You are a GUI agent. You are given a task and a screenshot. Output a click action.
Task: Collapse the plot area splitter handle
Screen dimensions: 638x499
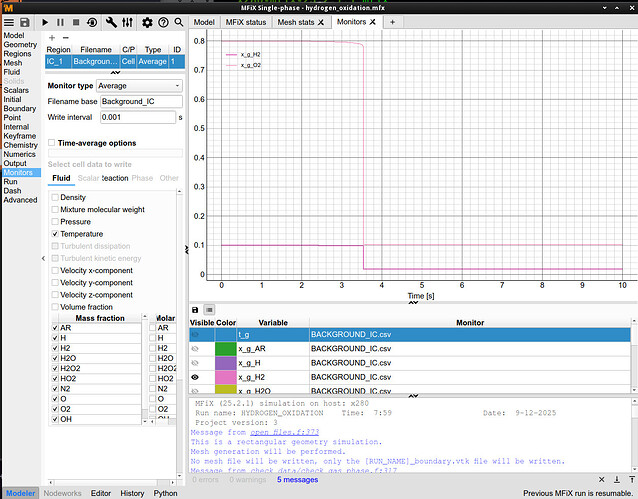(413, 302)
